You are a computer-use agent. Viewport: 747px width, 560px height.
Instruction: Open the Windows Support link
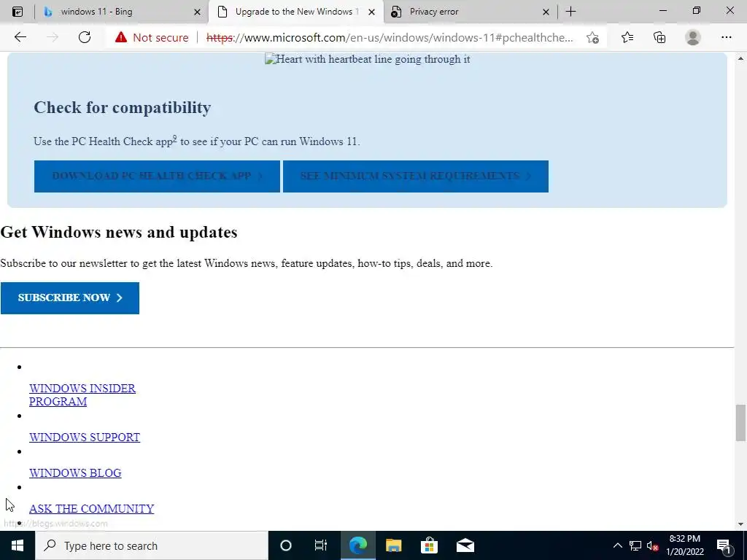click(x=85, y=437)
